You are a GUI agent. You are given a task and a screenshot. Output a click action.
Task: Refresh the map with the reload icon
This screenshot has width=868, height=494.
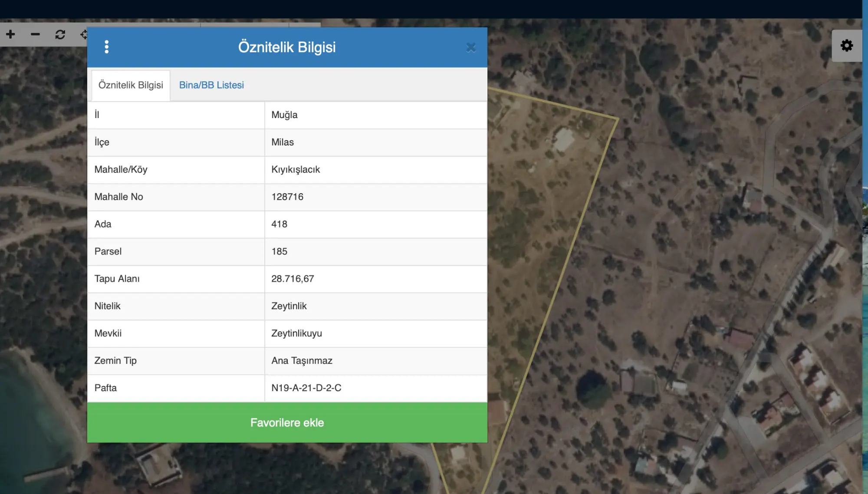tap(60, 34)
